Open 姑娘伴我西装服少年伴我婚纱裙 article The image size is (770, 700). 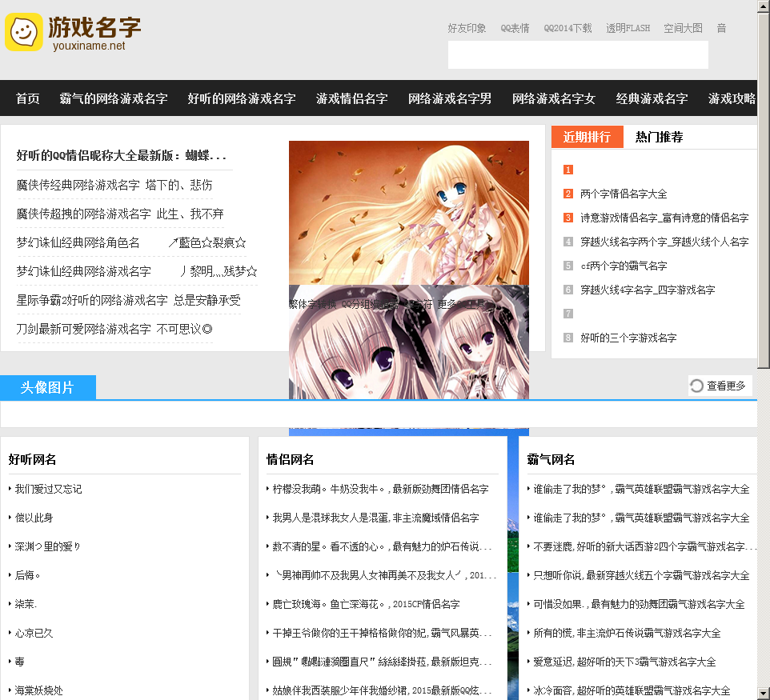coord(382,690)
